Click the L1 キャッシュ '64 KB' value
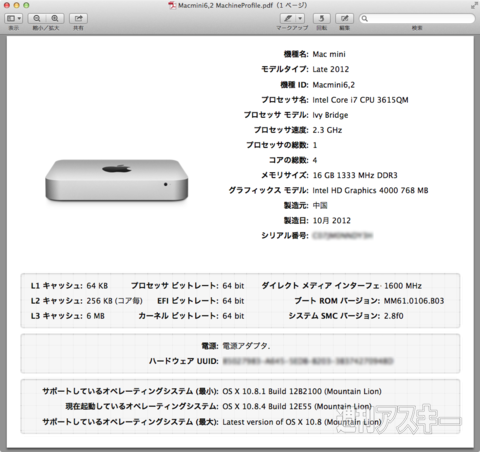480x452 pixels. (x=97, y=286)
